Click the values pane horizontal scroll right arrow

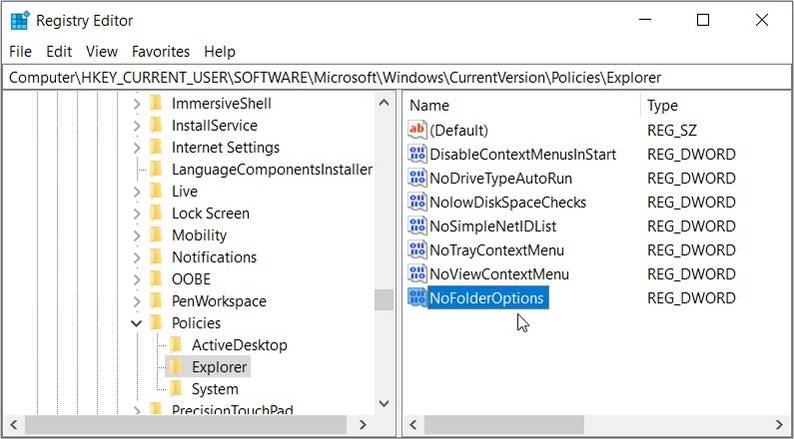click(x=779, y=424)
